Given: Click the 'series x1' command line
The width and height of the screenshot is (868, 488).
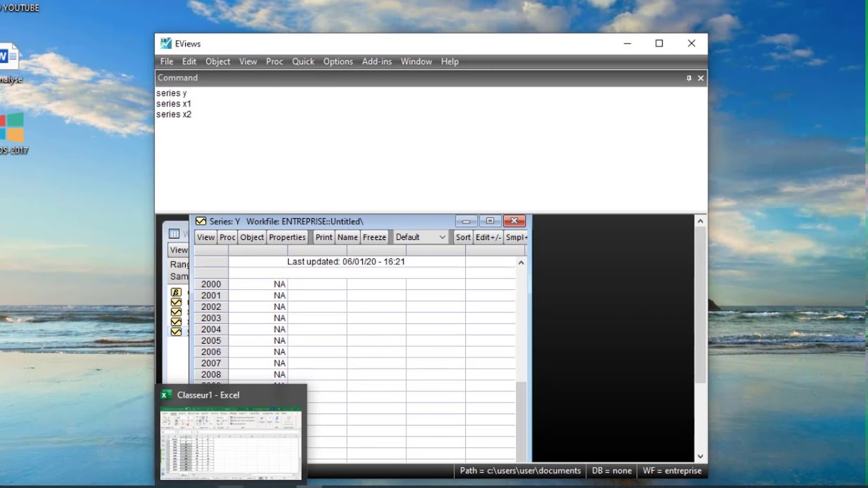Looking at the screenshot, I should coord(174,104).
